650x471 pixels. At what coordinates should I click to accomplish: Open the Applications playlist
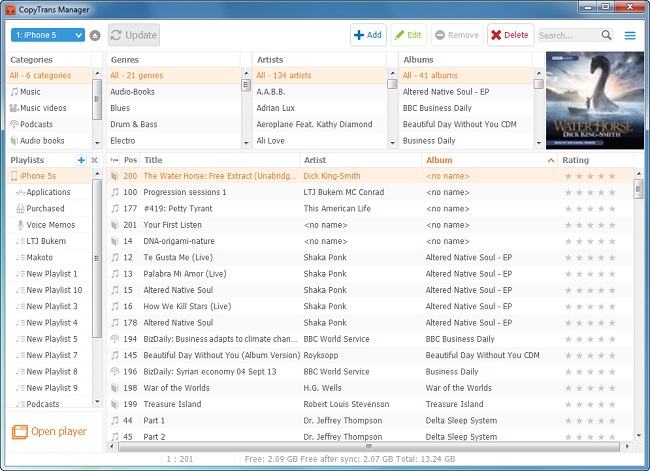tap(49, 192)
